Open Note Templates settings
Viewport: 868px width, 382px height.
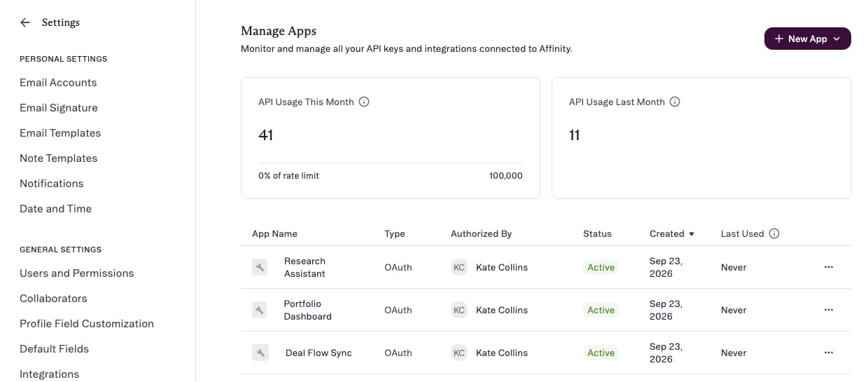click(59, 158)
